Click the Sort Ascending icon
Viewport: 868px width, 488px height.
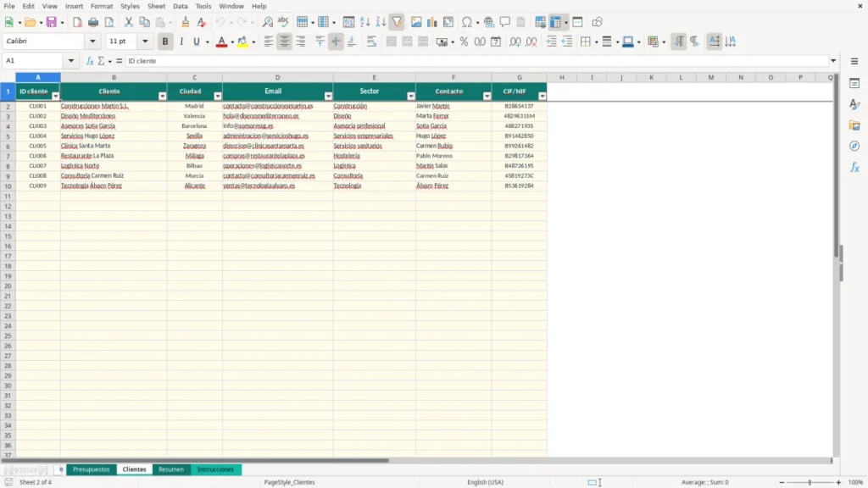364,22
